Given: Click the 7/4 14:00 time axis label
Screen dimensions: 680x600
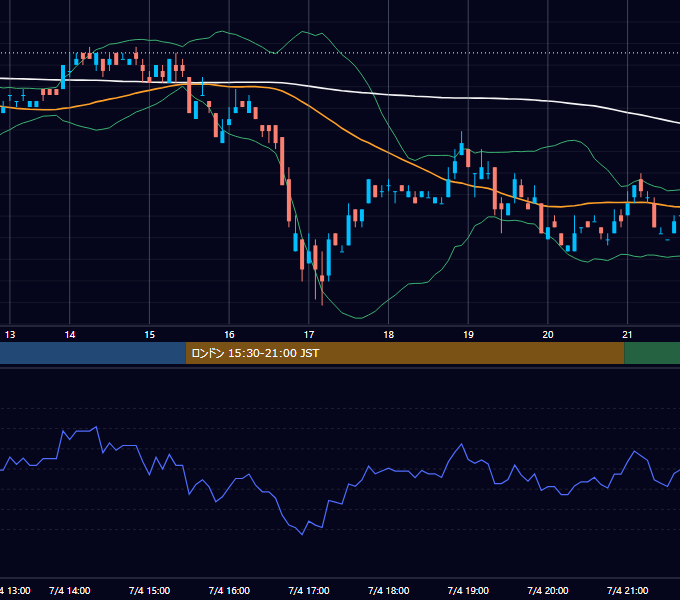Looking at the screenshot, I should [x=70, y=590].
